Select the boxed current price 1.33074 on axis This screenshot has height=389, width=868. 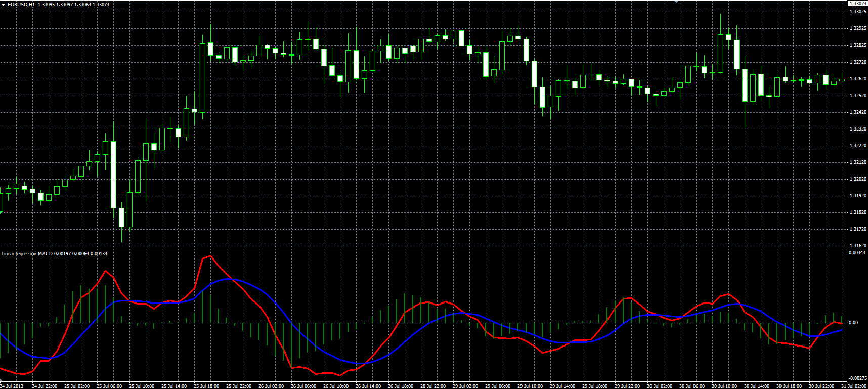pyautogui.click(x=857, y=4)
